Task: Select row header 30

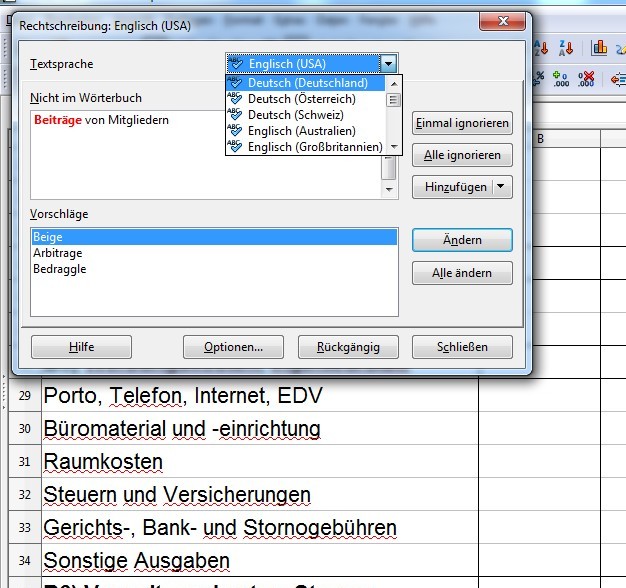Action: [x=25, y=428]
